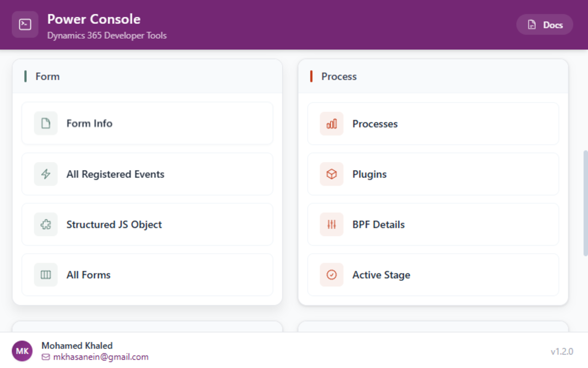Click the v1.2.0 version label

pyautogui.click(x=562, y=351)
